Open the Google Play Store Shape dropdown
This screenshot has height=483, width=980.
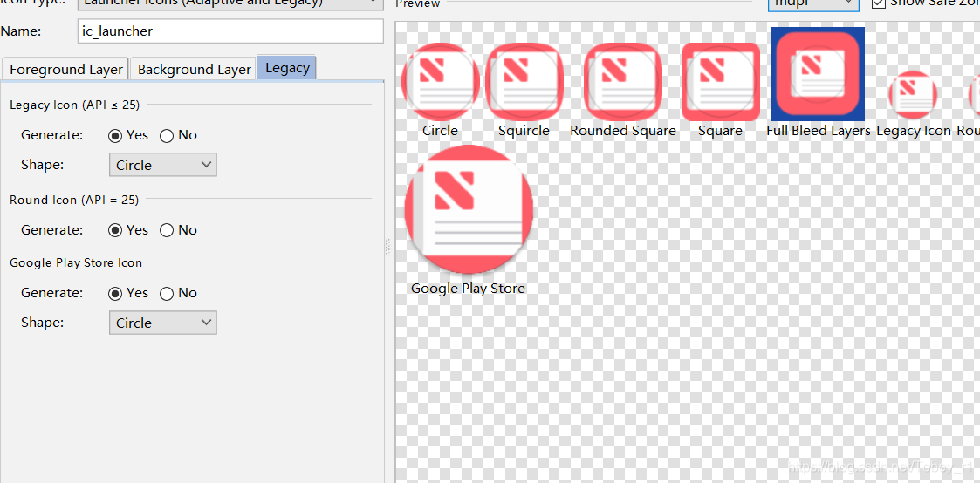[x=163, y=323]
